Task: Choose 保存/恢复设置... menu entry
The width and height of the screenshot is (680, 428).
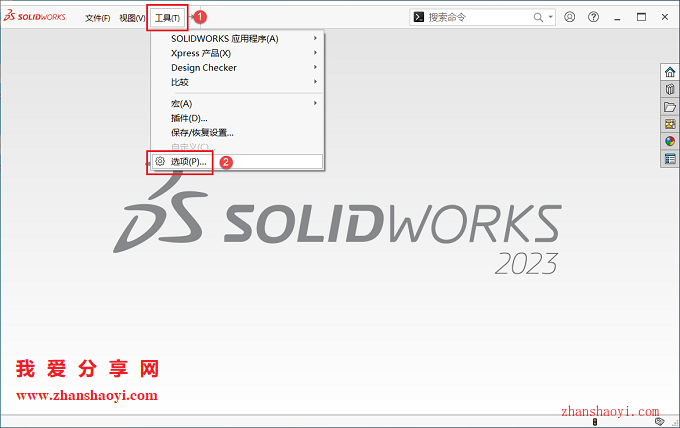Action: click(x=237, y=133)
